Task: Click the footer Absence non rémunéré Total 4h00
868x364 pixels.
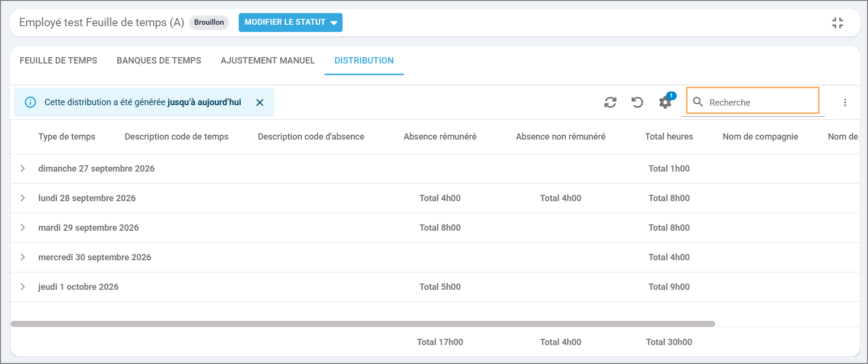Action: [560, 342]
